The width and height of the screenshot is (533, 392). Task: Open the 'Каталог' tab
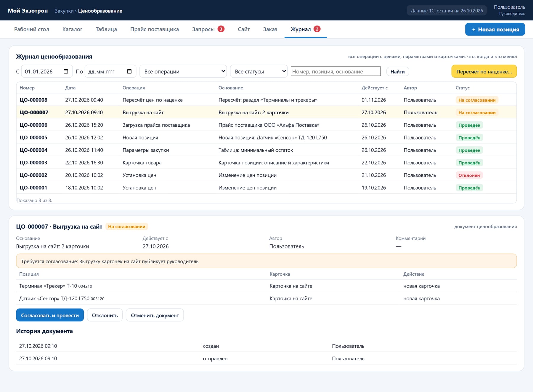(x=72, y=29)
